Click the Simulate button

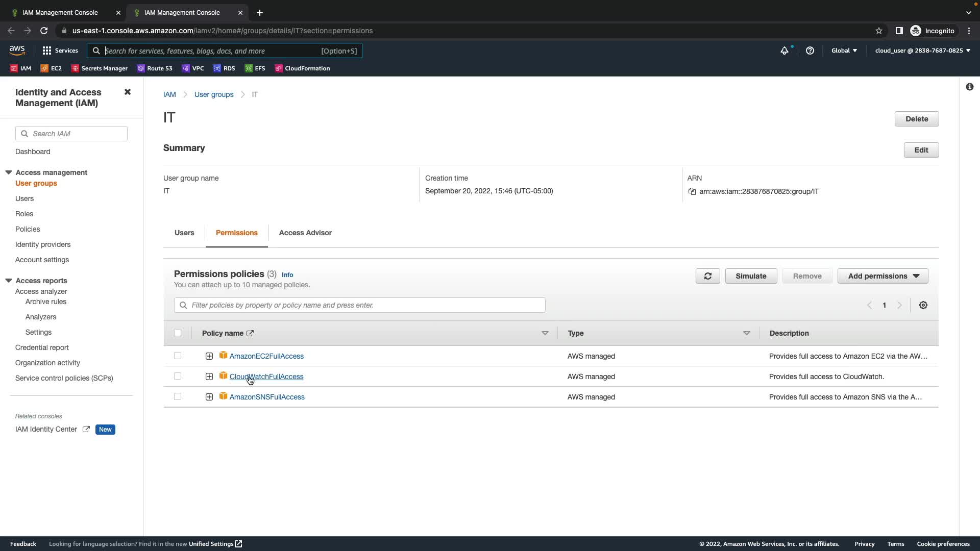tap(751, 276)
